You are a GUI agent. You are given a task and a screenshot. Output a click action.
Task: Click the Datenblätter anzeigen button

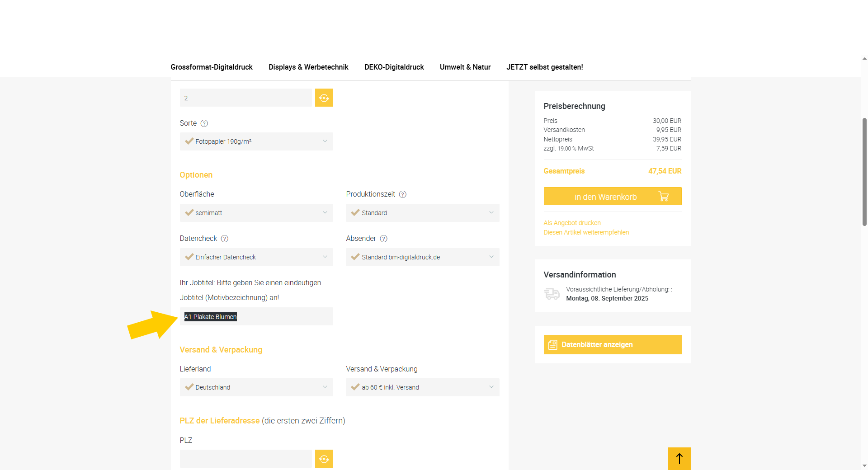click(612, 344)
